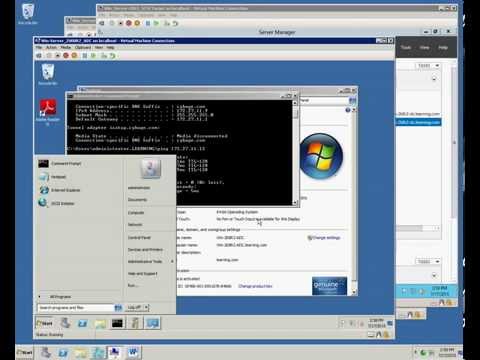
Task: Click the inner VM Start button
Action: 44,323
